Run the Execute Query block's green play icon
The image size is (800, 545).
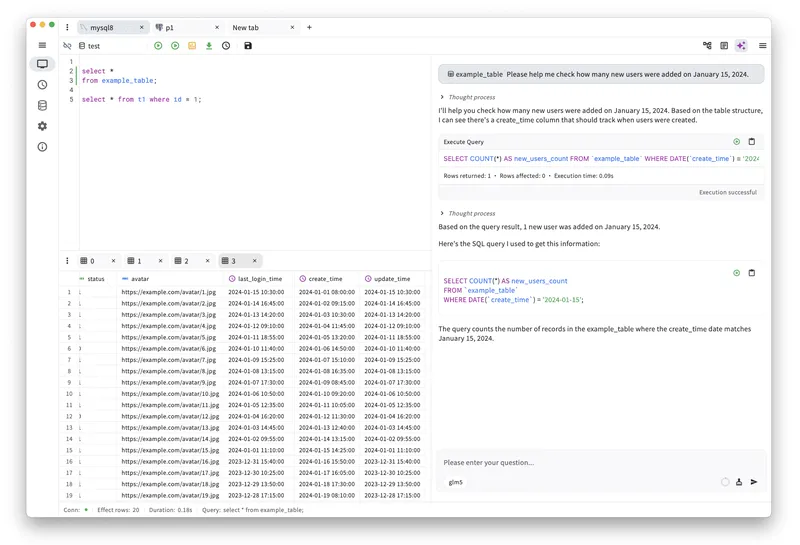click(x=737, y=142)
